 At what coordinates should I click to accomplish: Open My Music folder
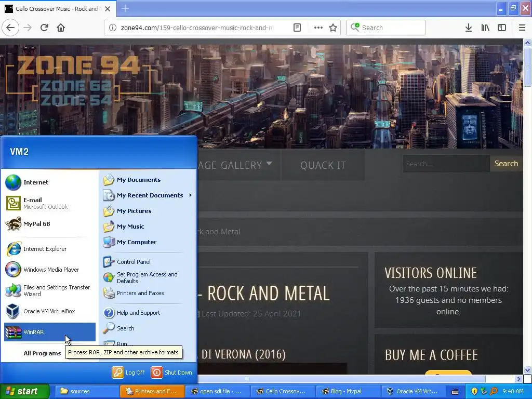[148, 227]
